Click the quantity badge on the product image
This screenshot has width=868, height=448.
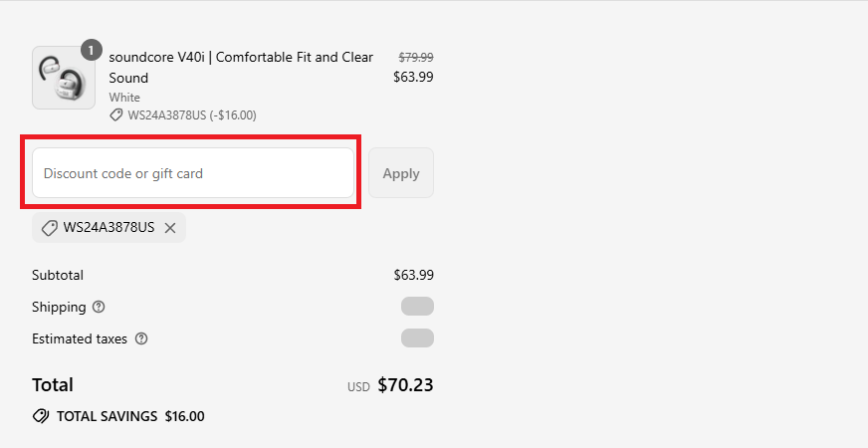[92, 49]
